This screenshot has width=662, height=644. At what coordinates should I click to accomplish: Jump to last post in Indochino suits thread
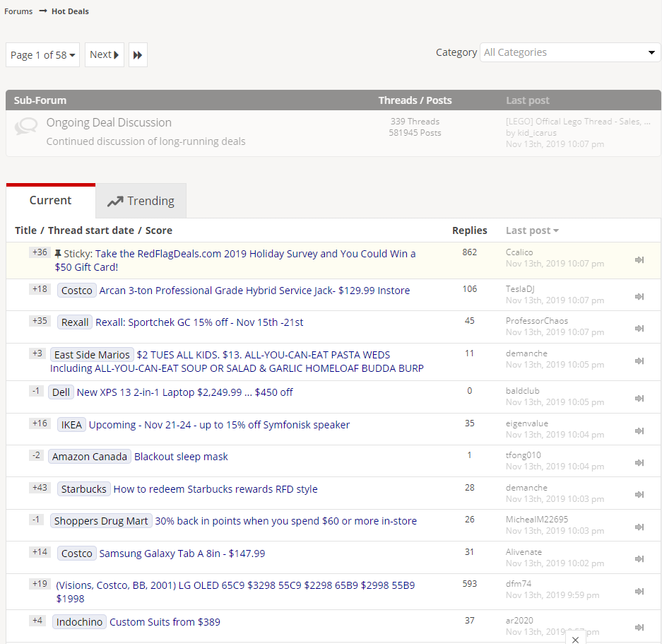[x=639, y=628]
